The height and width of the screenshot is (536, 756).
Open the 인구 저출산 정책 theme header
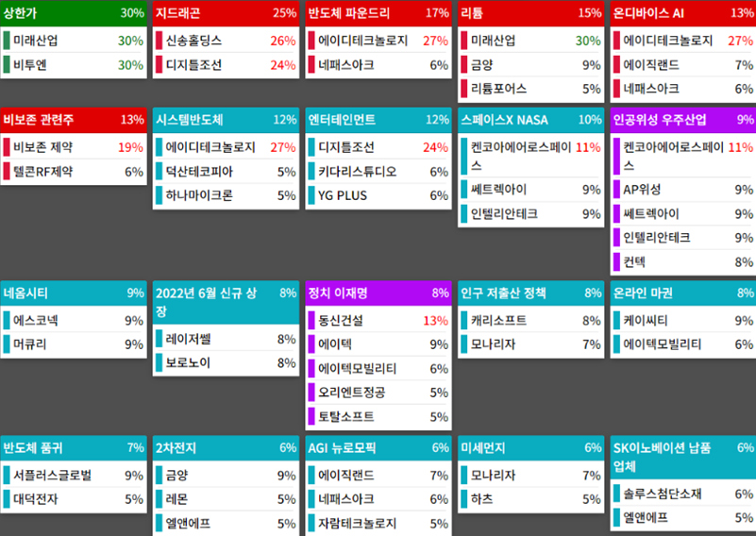point(530,293)
